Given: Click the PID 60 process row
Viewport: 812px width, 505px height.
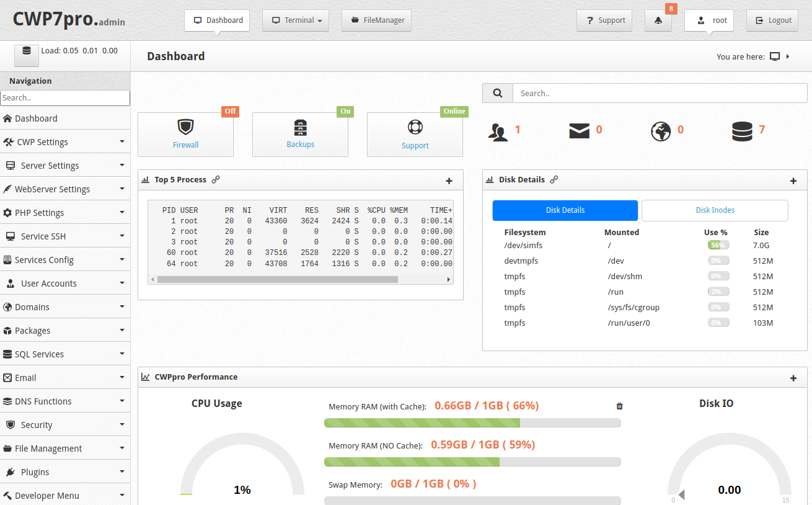Looking at the screenshot, I should pos(301,253).
